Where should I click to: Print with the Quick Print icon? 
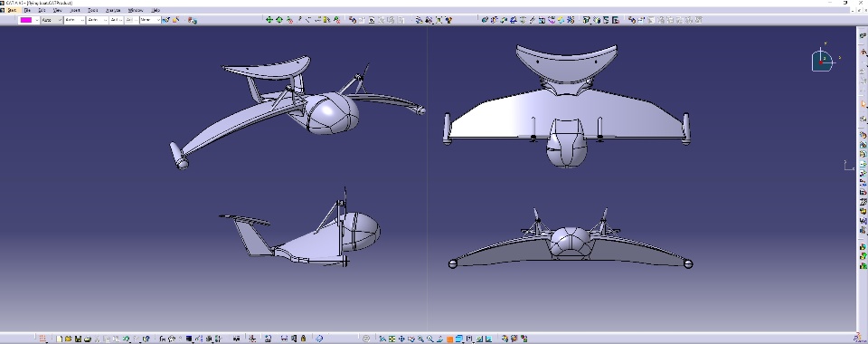88,339
